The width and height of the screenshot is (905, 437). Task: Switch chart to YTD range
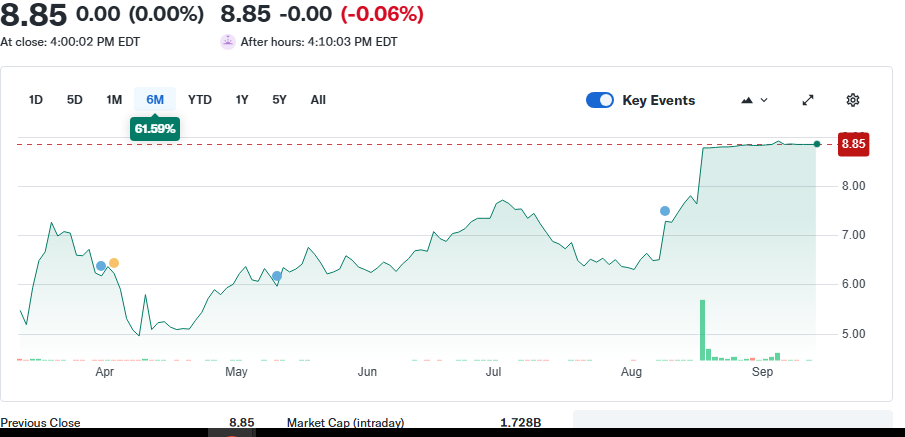[x=200, y=99]
